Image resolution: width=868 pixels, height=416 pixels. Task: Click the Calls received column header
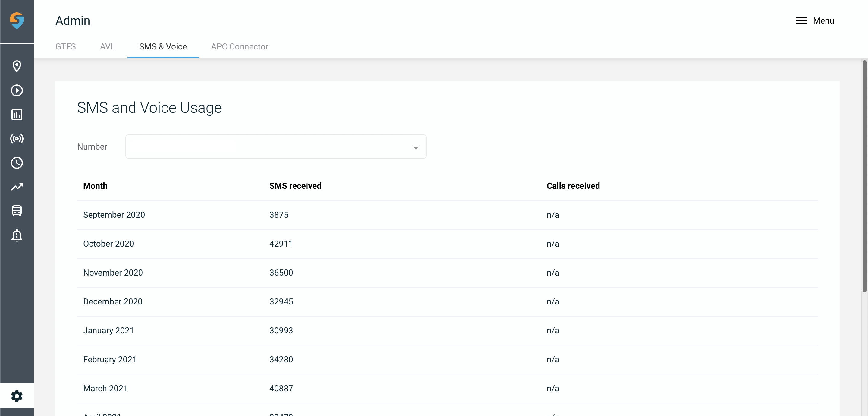(573, 186)
